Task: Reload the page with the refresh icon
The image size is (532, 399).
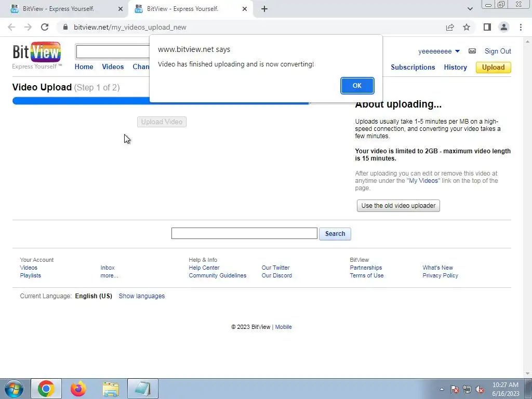Action: pyautogui.click(x=45, y=27)
